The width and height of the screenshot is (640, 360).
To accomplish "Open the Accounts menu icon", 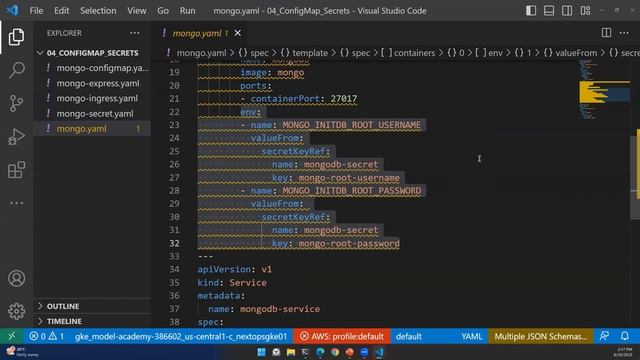I will click(16, 278).
